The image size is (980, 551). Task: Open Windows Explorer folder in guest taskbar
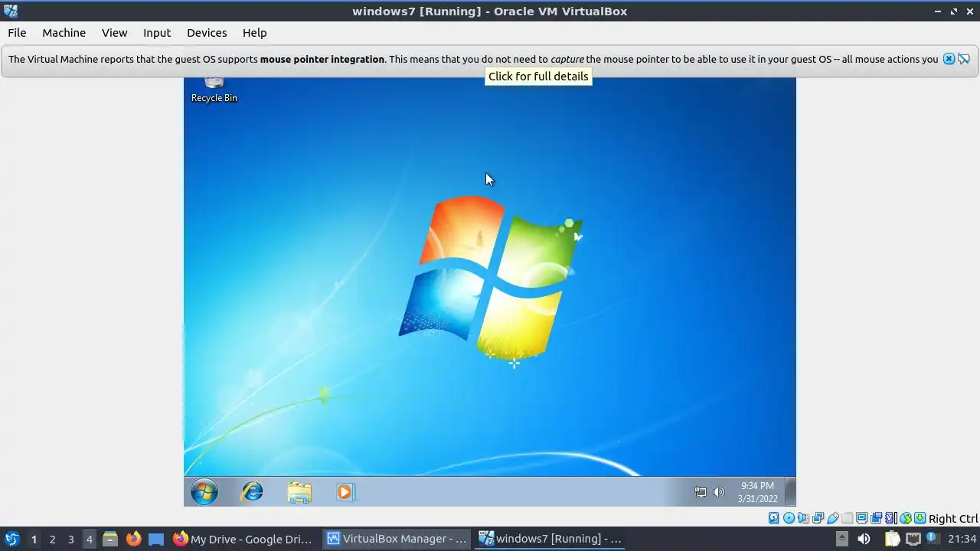(299, 492)
